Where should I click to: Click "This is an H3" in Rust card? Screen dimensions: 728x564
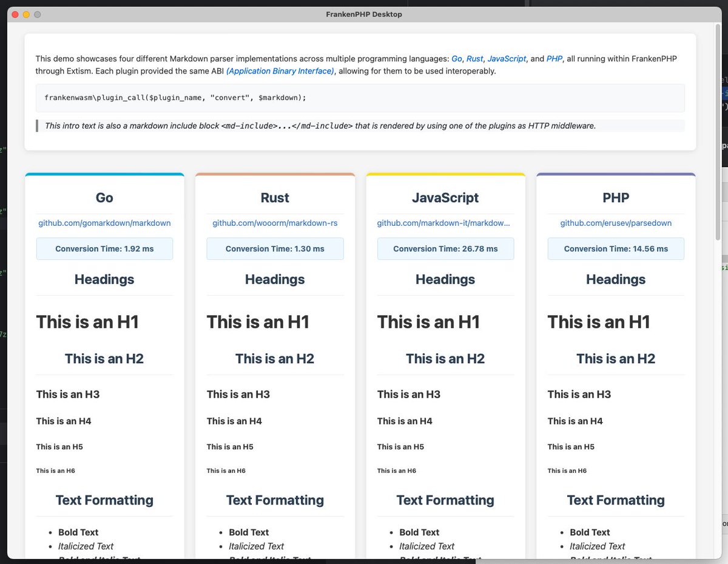click(238, 395)
